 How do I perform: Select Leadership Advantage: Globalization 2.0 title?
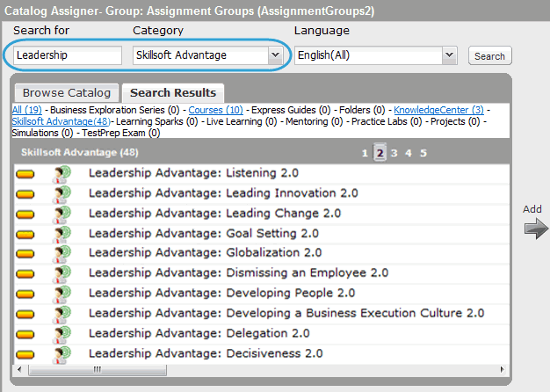[206, 252]
